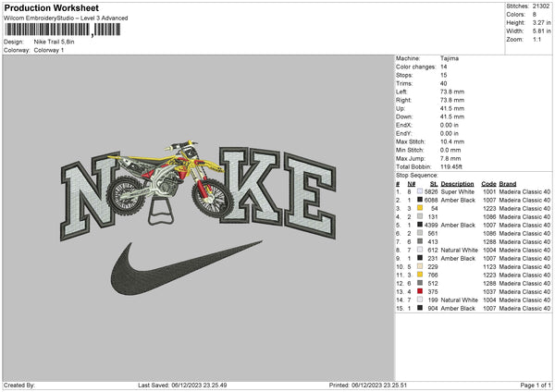This screenshot has height=392, width=555.
Task: Click the Stops value '15'
Action: pyautogui.click(x=443, y=75)
